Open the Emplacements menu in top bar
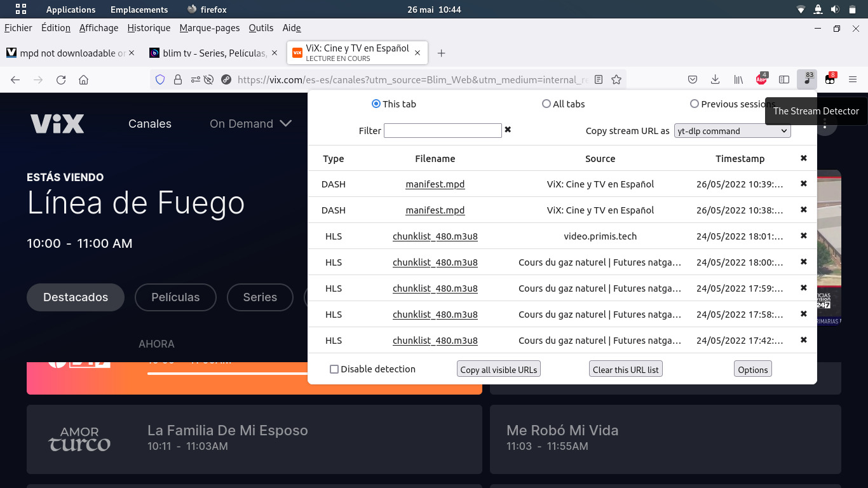 point(139,10)
